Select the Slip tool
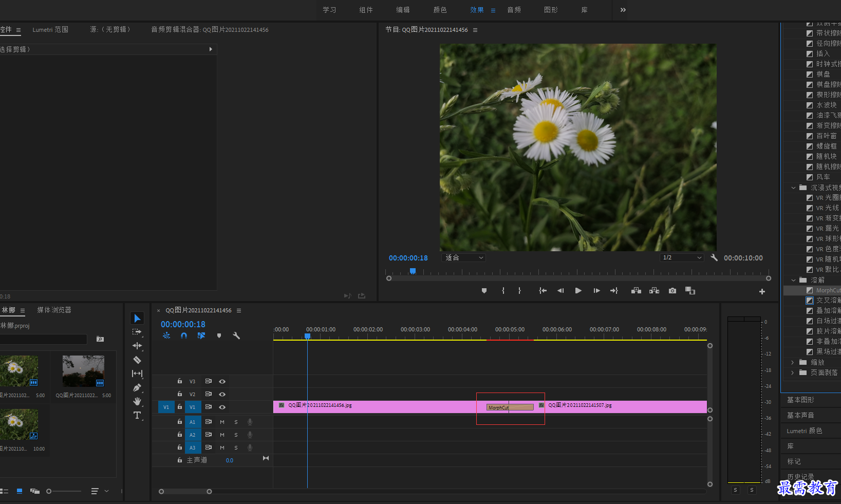Viewport: 841px width, 504px height. pyautogui.click(x=137, y=374)
